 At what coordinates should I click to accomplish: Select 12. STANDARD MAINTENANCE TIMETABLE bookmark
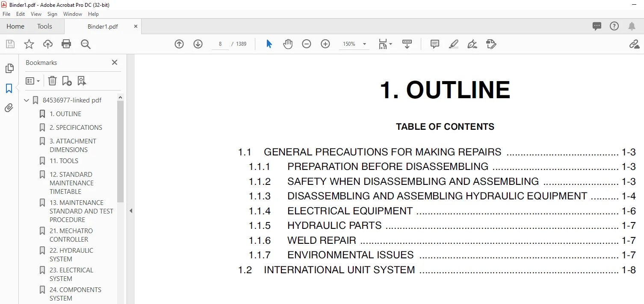click(x=71, y=183)
